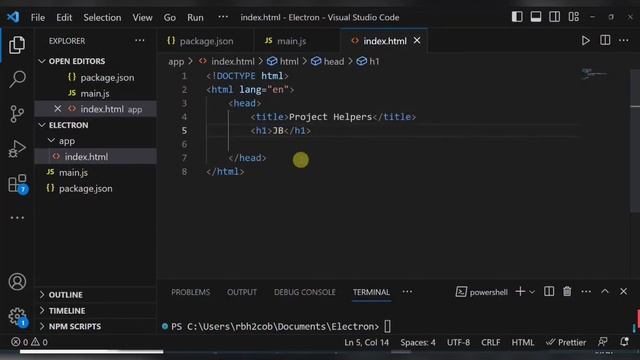Open the File menu
The height and width of the screenshot is (360, 640).
click(x=38, y=18)
